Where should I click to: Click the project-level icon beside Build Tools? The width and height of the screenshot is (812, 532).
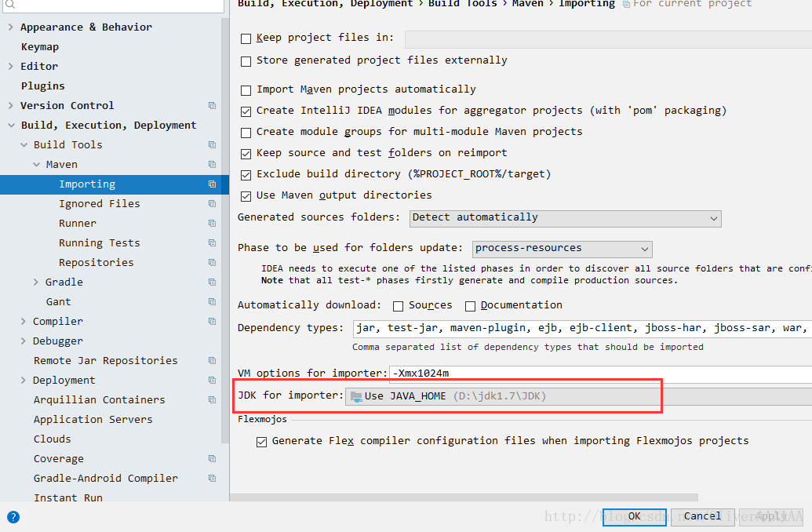[x=212, y=145]
